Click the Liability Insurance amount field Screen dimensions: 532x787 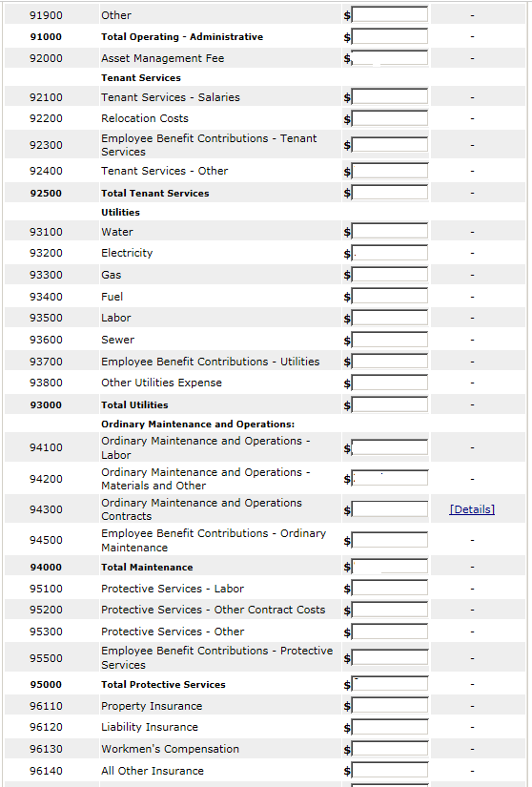[x=390, y=727]
